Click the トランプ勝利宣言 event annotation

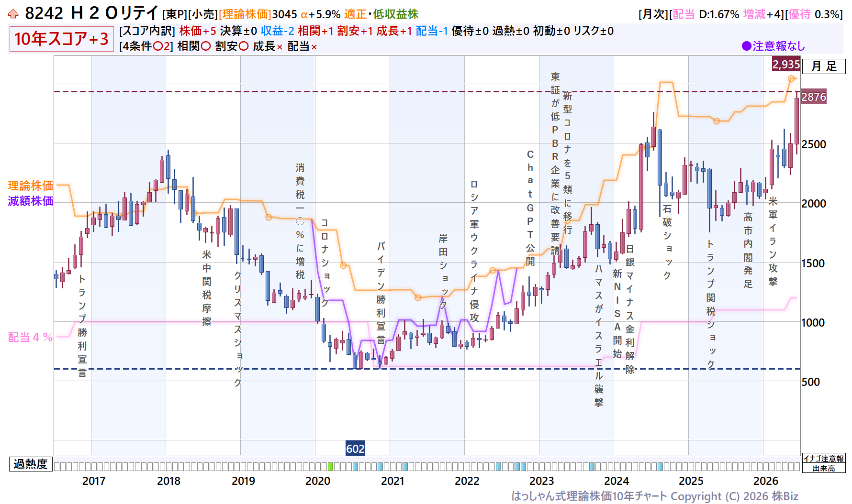(82, 326)
